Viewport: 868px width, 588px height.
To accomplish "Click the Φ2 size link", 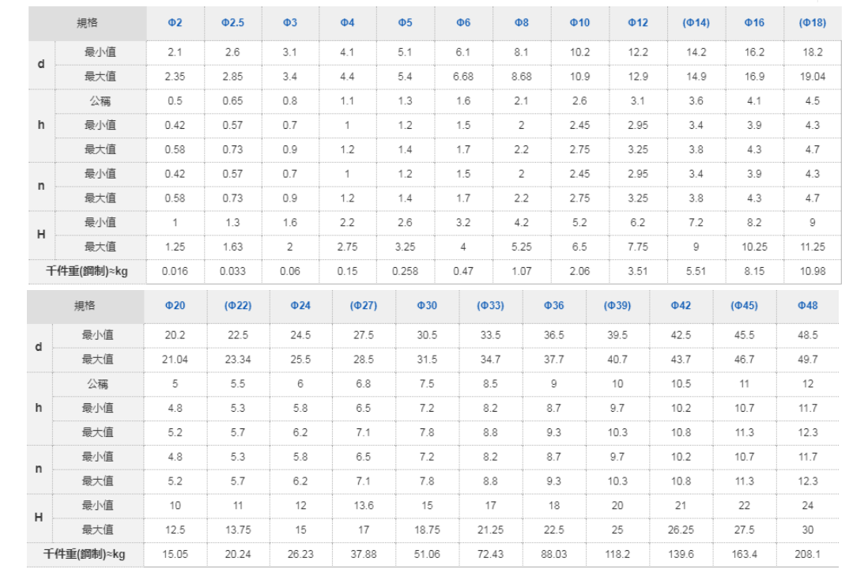I will pos(175,23).
